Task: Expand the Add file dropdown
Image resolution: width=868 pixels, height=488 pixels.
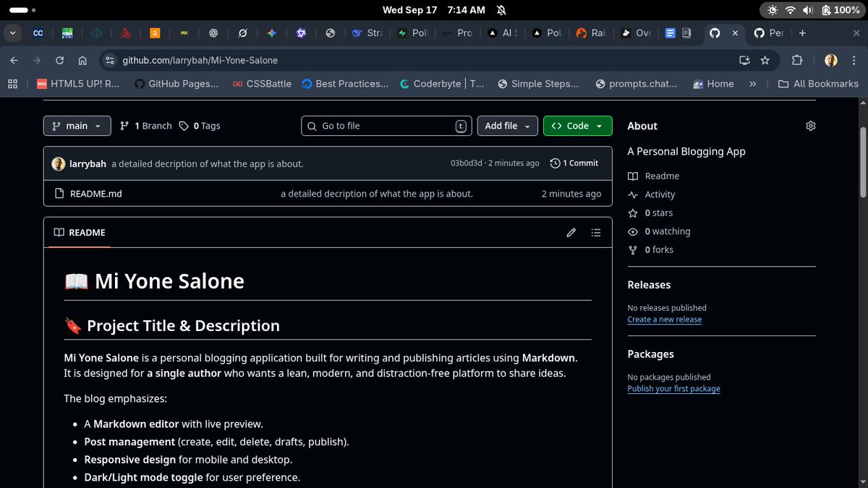Action: 507,126
